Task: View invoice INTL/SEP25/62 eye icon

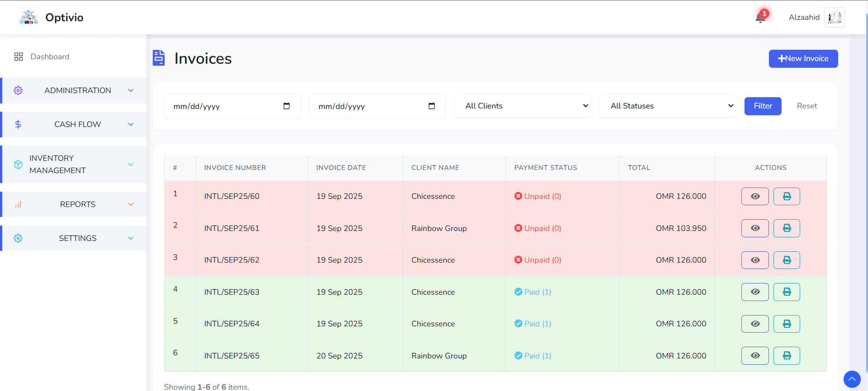Action: [755, 260]
